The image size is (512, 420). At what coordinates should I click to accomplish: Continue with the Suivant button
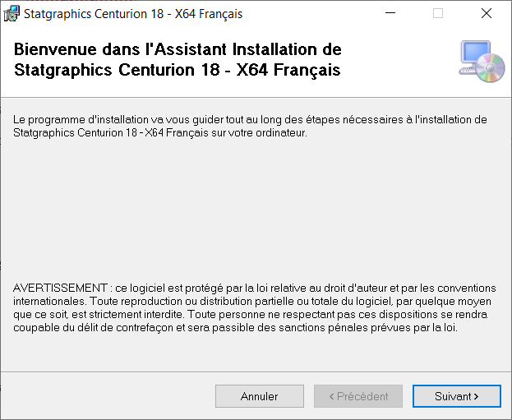[456, 396]
